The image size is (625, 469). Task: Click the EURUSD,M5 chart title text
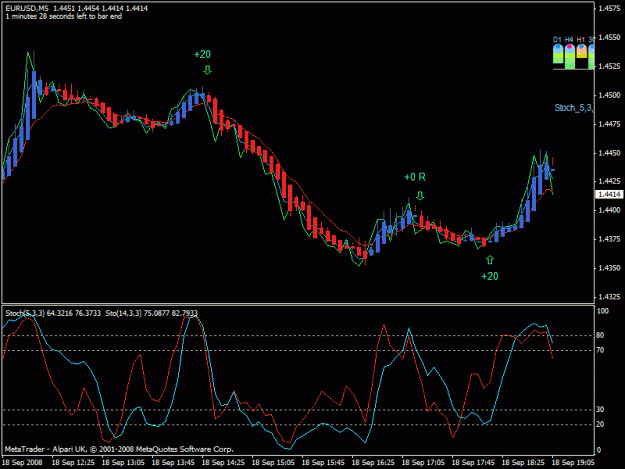pos(27,8)
